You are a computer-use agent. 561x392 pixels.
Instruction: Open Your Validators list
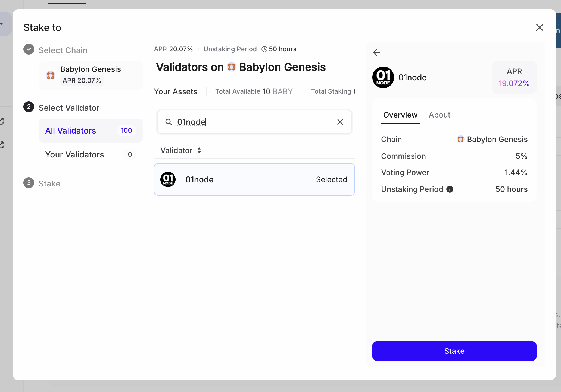click(x=91, y=154)
